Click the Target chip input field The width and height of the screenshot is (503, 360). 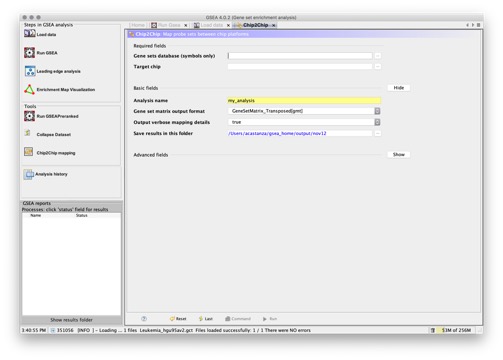(x=300, y=67)
